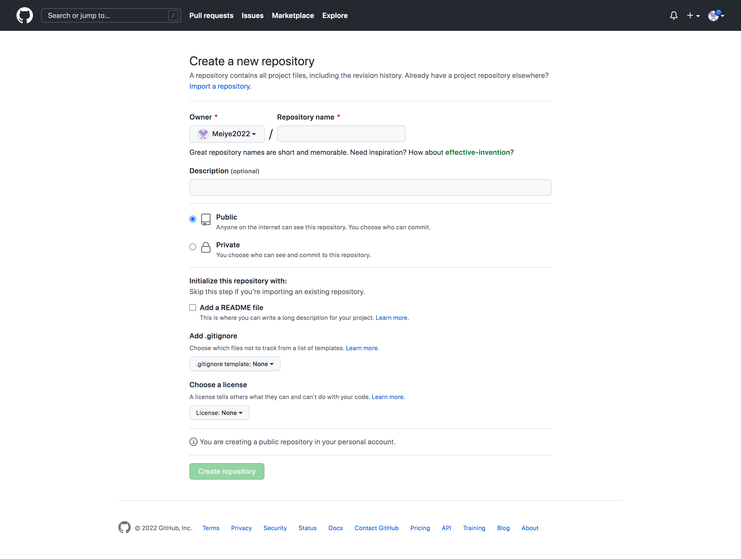Click the footer GitHub logo
741x560 pixels.
[x=124, y=528]
